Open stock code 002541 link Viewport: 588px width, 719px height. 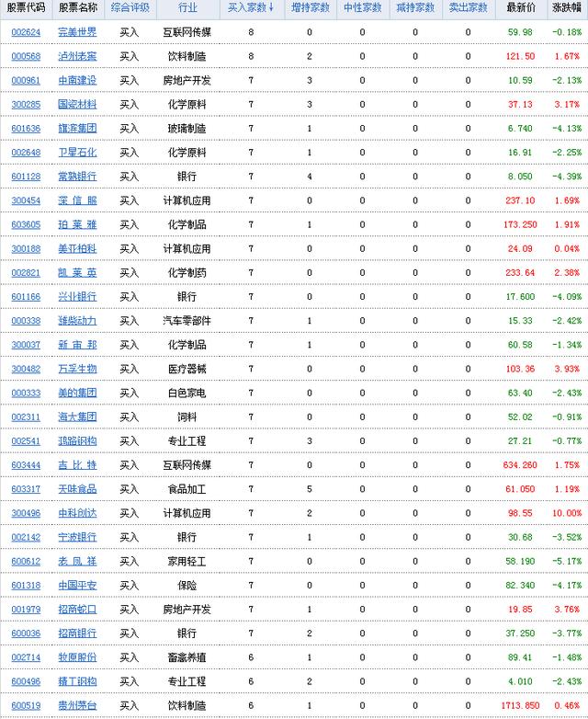coord(26,441)
